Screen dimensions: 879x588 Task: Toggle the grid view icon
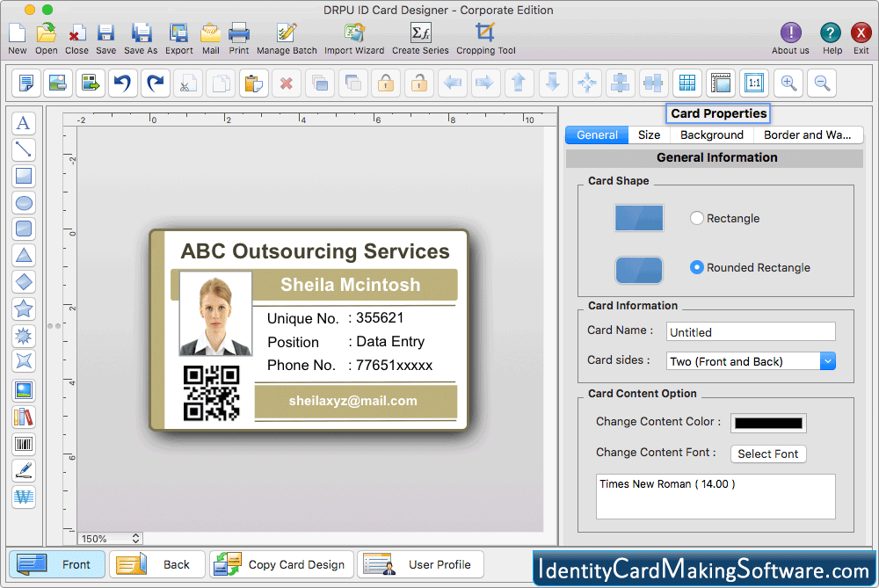click(687, 83)
